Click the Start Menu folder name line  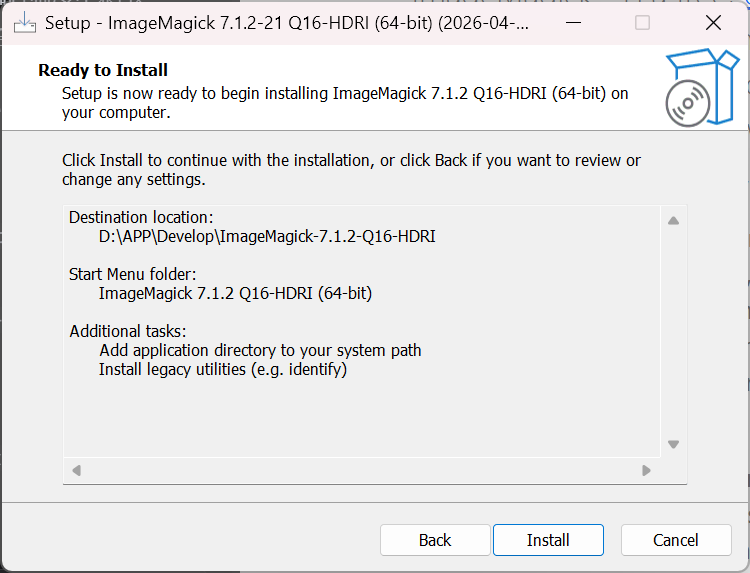[235, 293]
